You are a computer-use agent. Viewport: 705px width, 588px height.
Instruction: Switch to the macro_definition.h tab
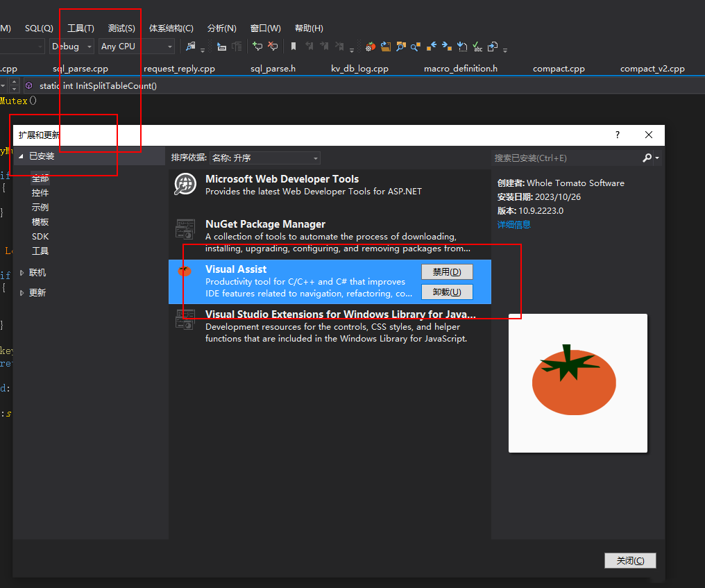coord(461,69)
